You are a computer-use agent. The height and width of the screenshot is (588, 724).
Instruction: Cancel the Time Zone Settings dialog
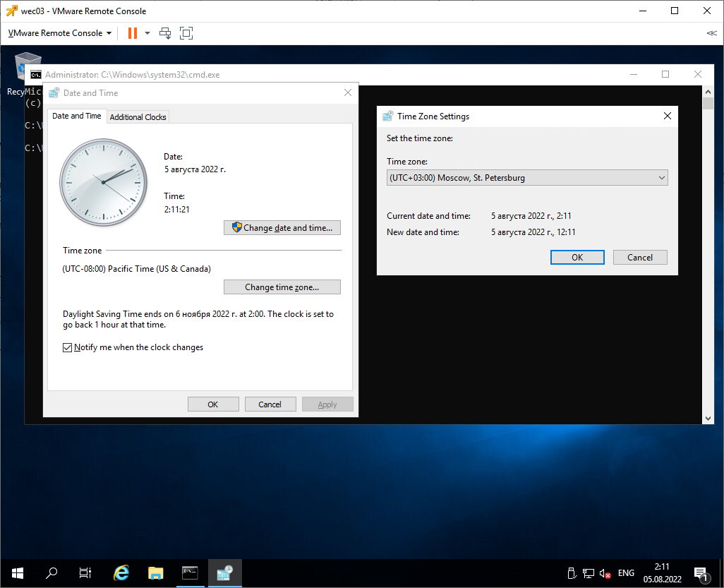640,257
